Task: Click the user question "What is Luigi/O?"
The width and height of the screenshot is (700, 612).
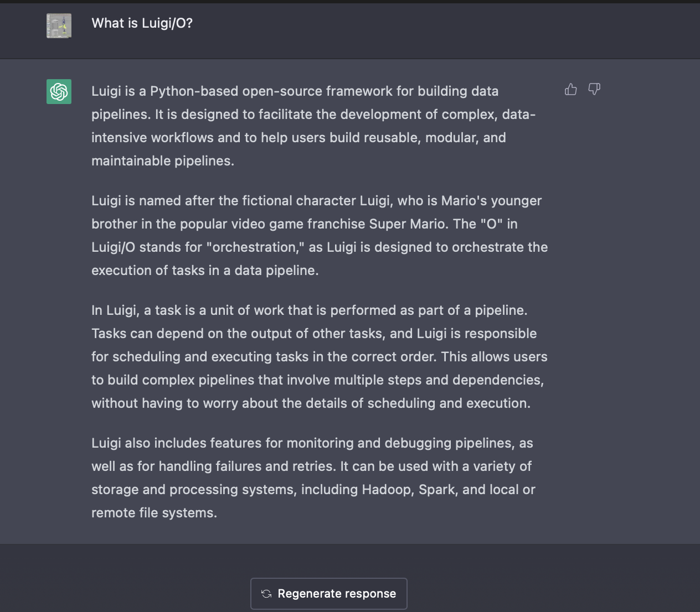Action: (142, 23)
